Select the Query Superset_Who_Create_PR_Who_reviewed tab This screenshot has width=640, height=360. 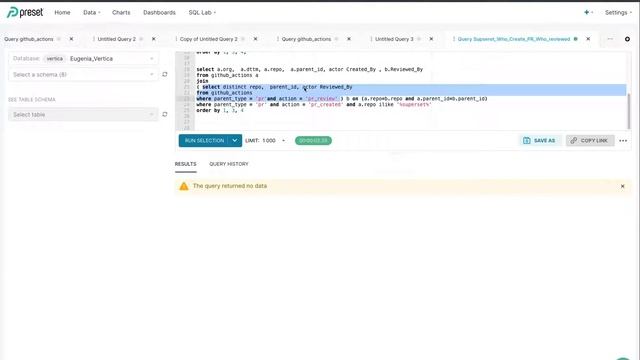pos(513,39)
